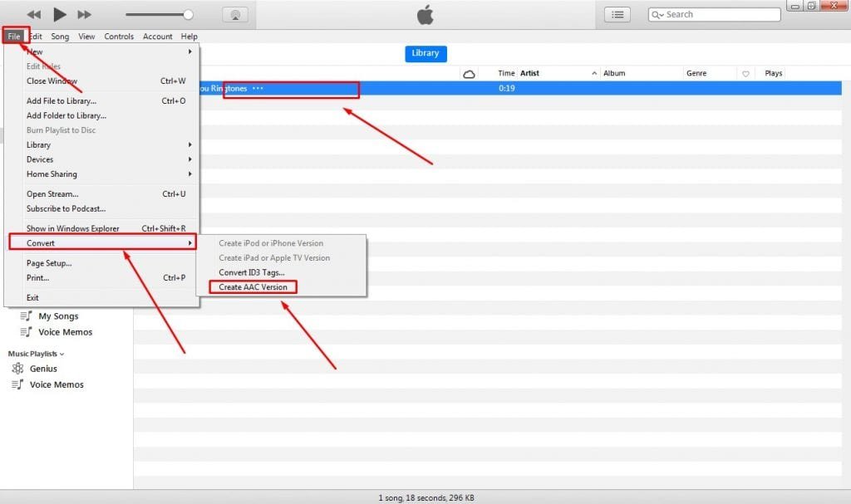Open the Genius playlist icon
Viewport: 851px width, 504px height.
coord(17,369)
